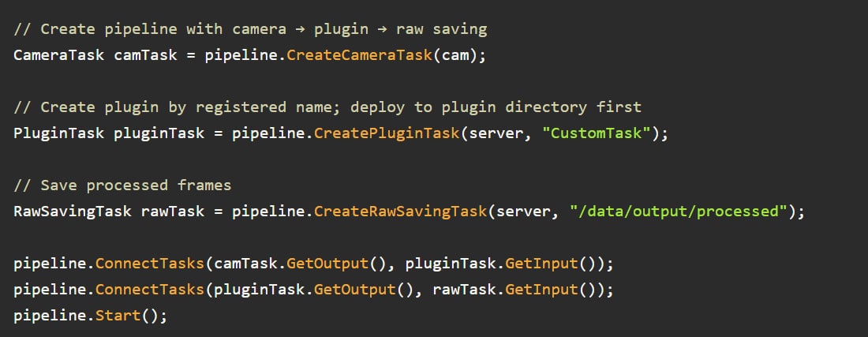Click the CreateRawSavingTask method name
Viewport: 868px width, 337px height.
(x=400, y=210)
